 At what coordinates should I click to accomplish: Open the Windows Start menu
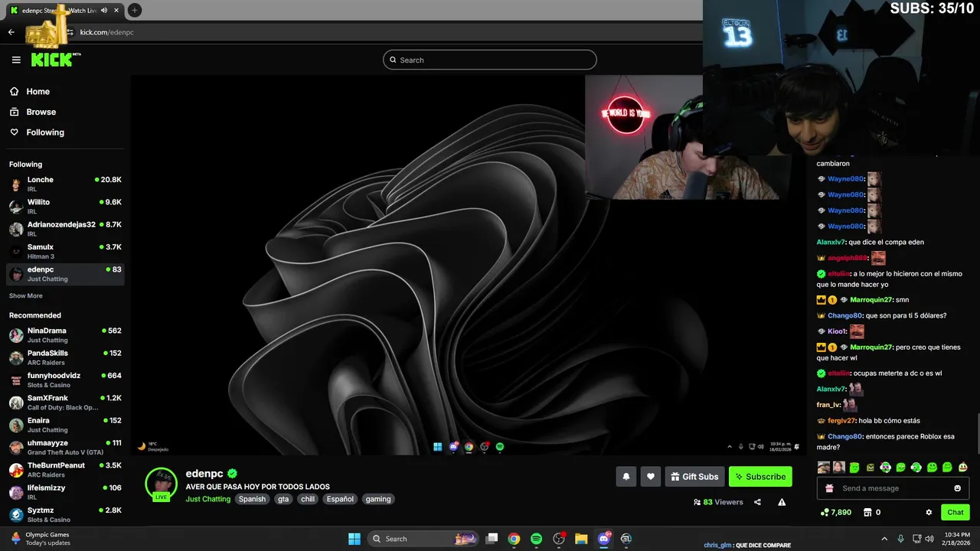[x=354, y=539]
